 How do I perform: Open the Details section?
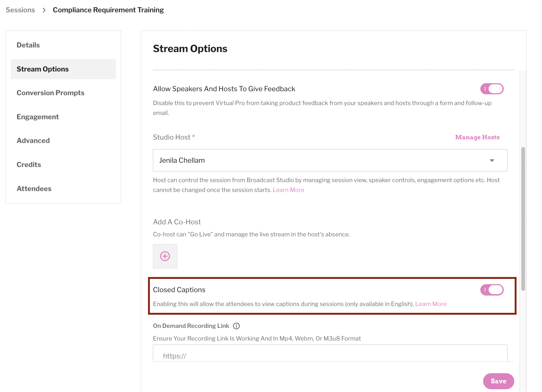(x=28, y=45)
